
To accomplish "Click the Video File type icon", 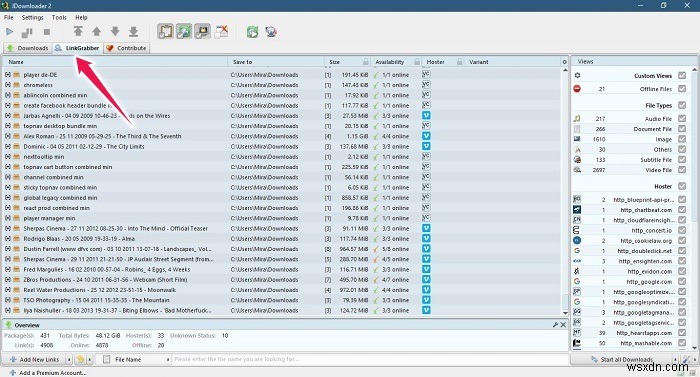I will (577, 170).
